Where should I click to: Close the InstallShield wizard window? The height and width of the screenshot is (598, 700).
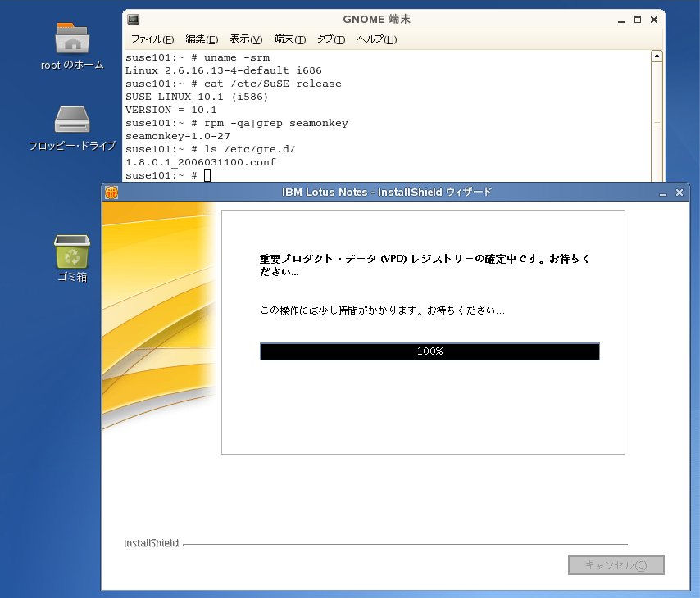[x=680, y=193]
